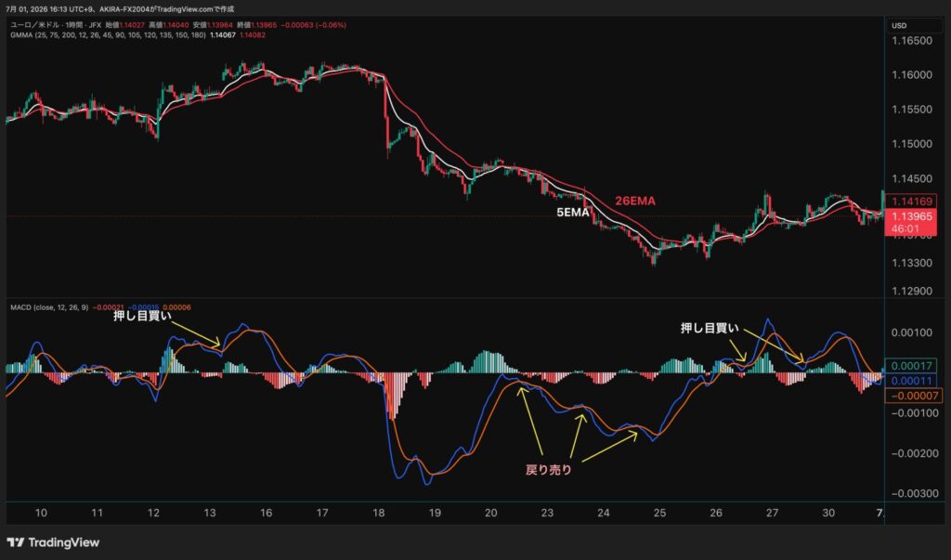Image resolution: width=951 pixels, height=560 pixels.
Task: Click the 1.16000 level on price axis
Action: point(912,74)
